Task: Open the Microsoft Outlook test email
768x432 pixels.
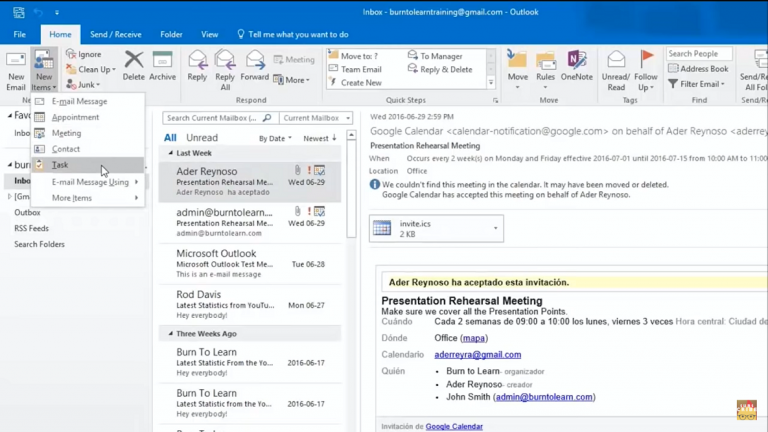Action: (x=250, y=264)
